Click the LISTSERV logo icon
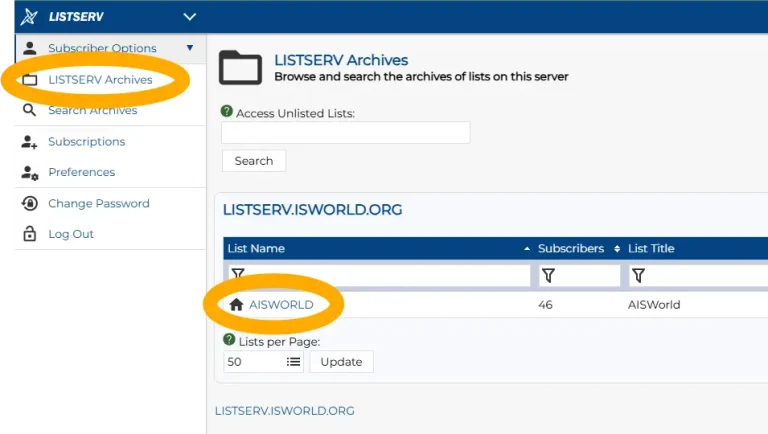Viewport: 768px width, 434px height. [29, 17]
